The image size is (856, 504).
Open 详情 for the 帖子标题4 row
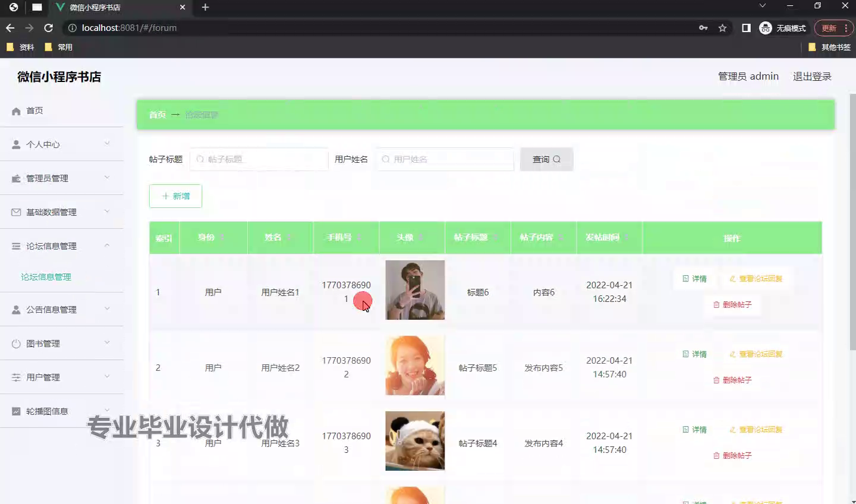pos(694,430)
